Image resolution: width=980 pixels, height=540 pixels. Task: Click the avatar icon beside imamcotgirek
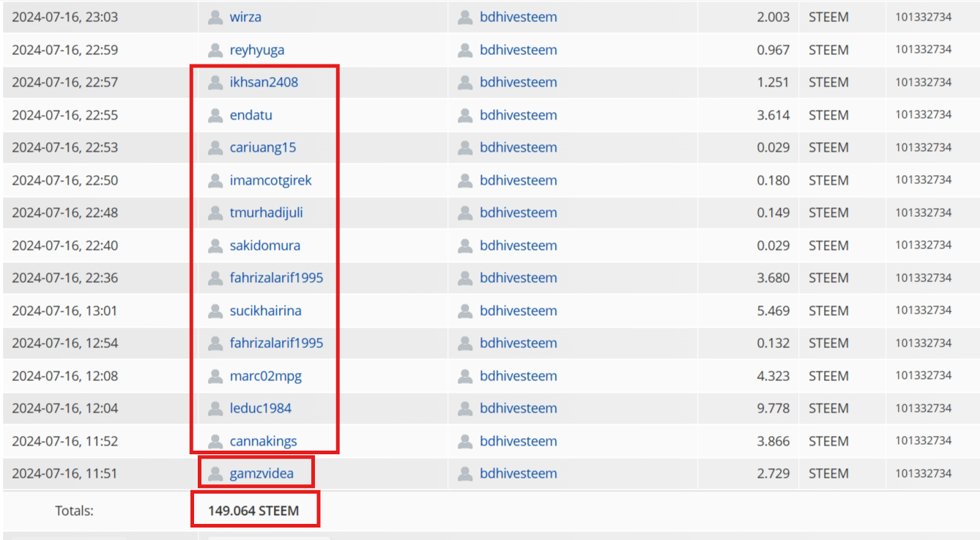pyautogui.click(x=215, y=180)
